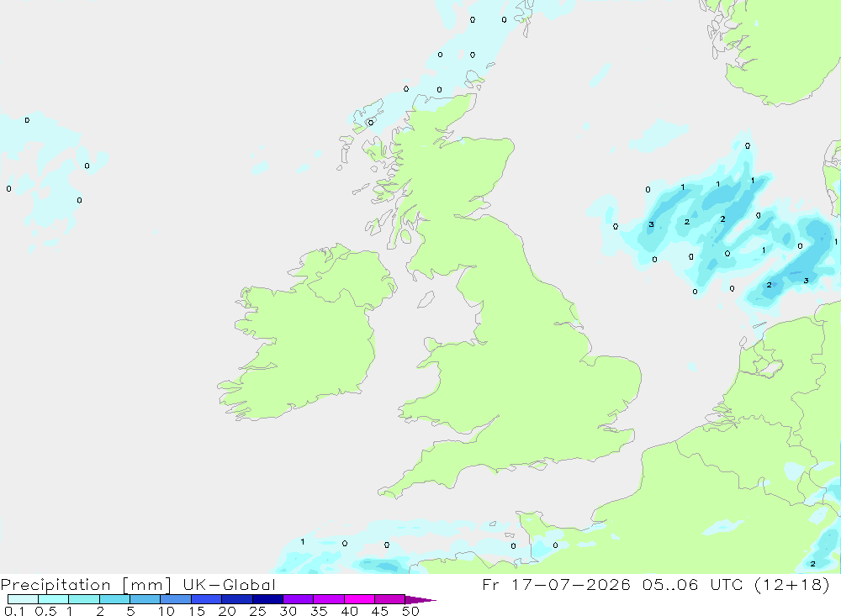Image resolution: width=841 pixels, height=616 pixels.
Task: Pick the legend swatch between 10 and 15
Action: (176, 599)
